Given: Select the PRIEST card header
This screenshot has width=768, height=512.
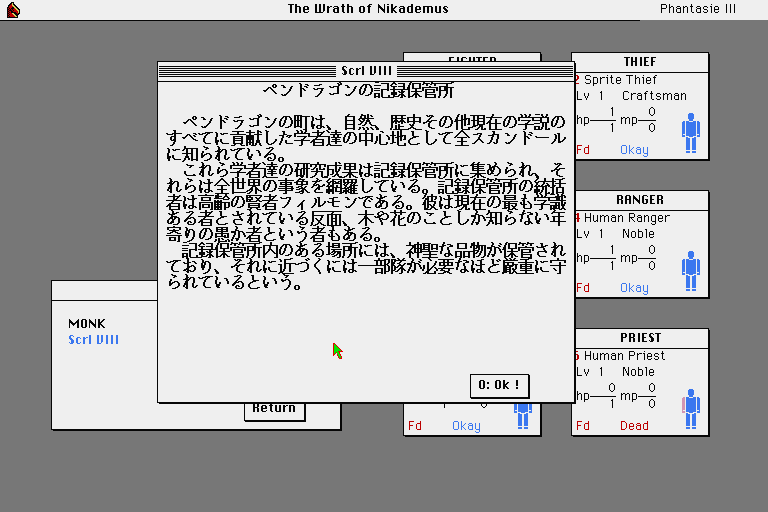Looking at the screenshot, I should (640, 339).
